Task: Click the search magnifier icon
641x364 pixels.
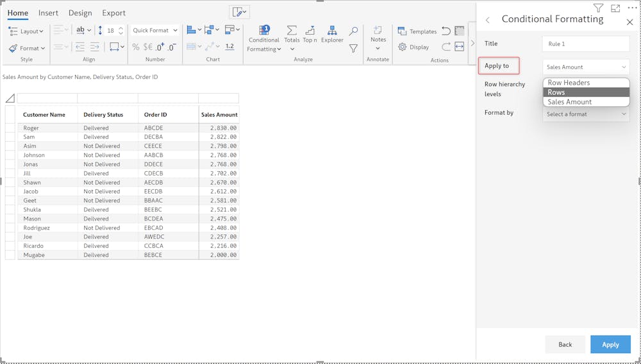Action: click(x=353, y=31)
